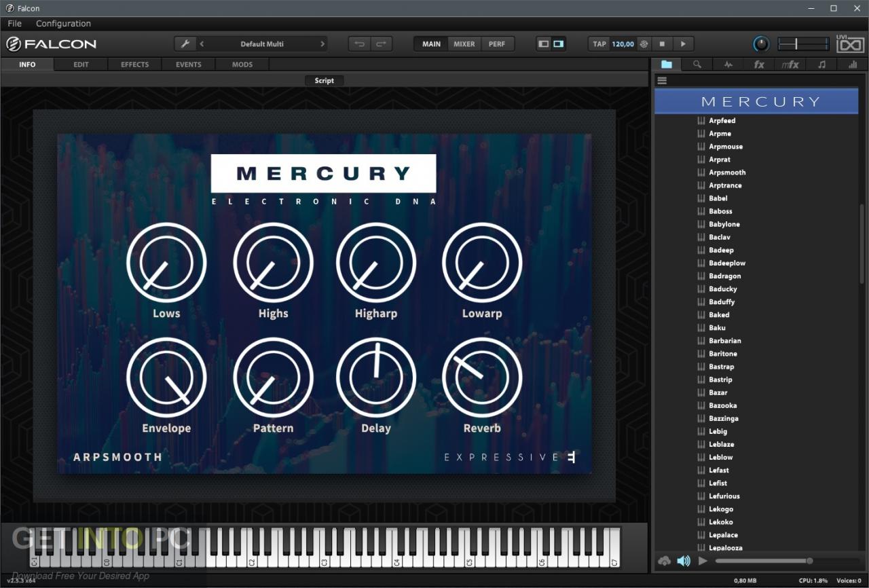The width and height of the screenshot is (869, 588).
Task: Switch to the EDIT tab
Action: coord(81,65)
